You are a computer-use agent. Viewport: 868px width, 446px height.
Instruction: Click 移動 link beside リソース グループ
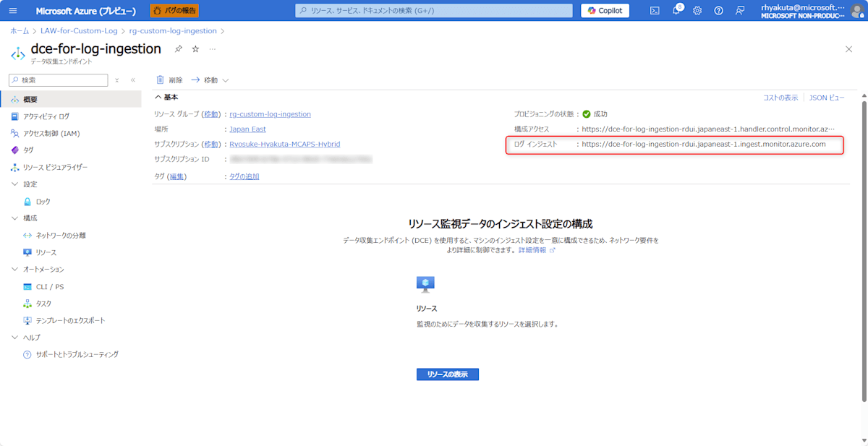point(211,114)
